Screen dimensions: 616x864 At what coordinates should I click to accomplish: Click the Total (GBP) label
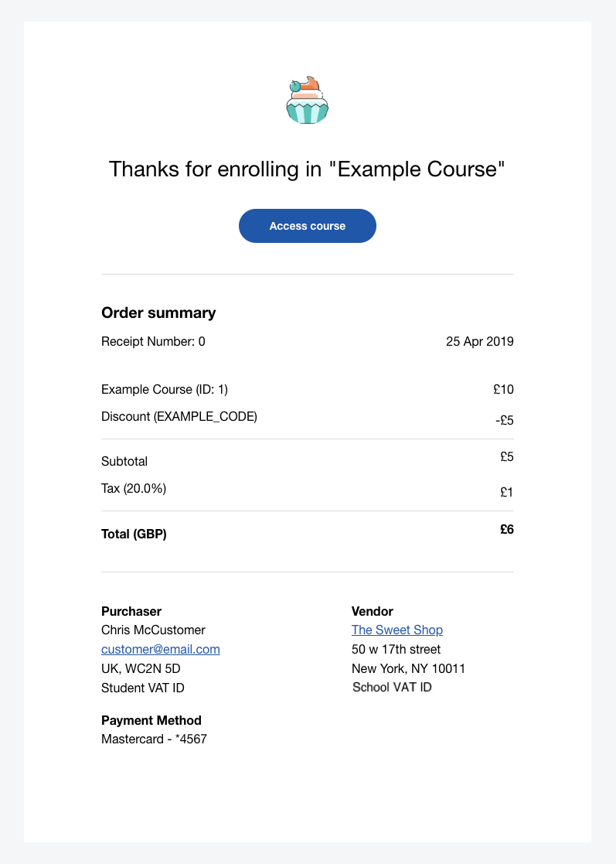(134, 534)
